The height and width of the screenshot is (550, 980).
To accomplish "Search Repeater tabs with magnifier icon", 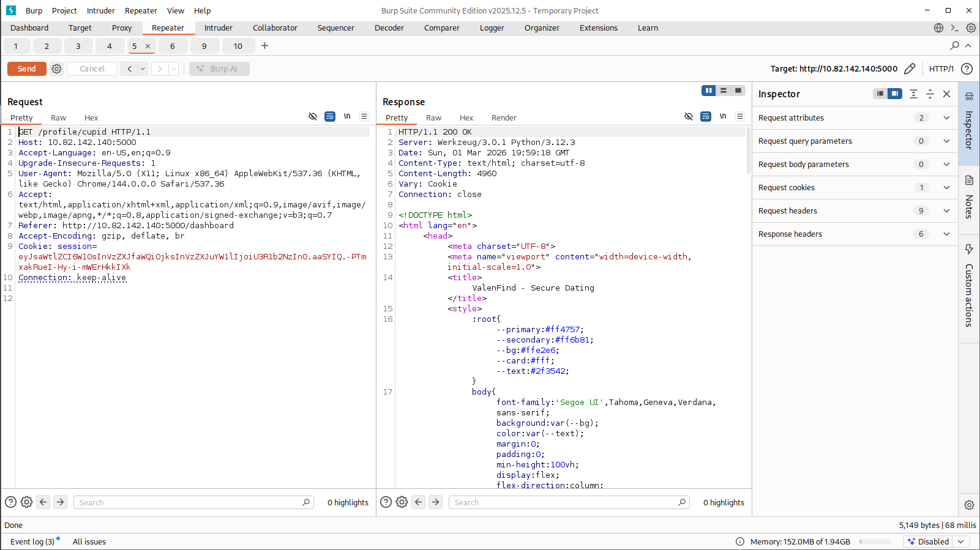I will tap(954, 46).
